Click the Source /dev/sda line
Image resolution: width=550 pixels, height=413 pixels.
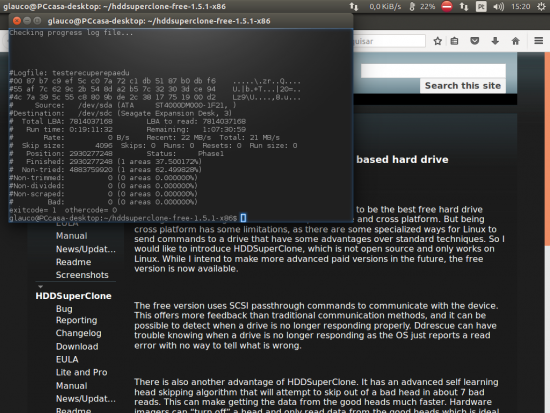(123, 105)
